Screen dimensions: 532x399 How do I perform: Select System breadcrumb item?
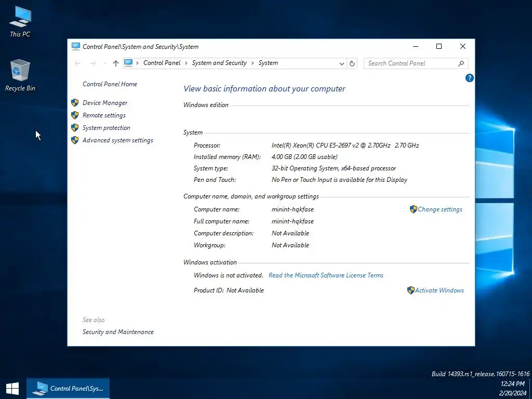coord(268,63)
